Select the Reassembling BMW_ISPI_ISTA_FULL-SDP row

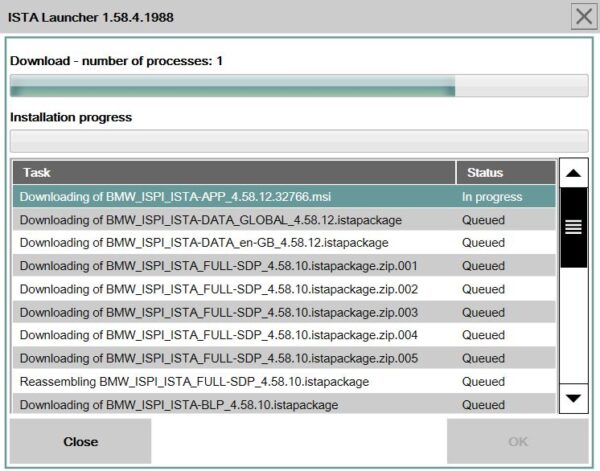click(284, 381)
